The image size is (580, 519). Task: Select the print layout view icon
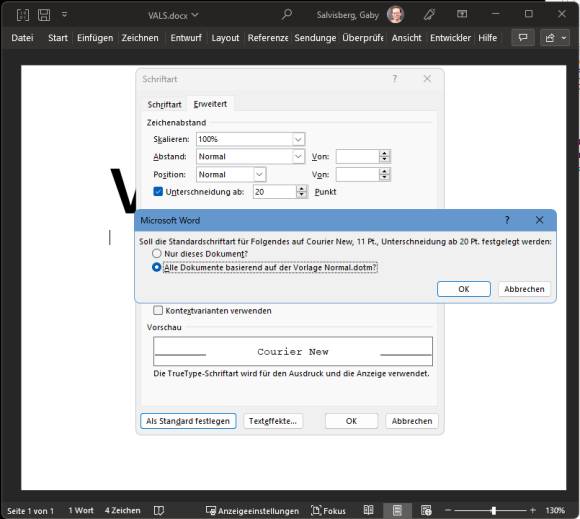pos(397,510)
